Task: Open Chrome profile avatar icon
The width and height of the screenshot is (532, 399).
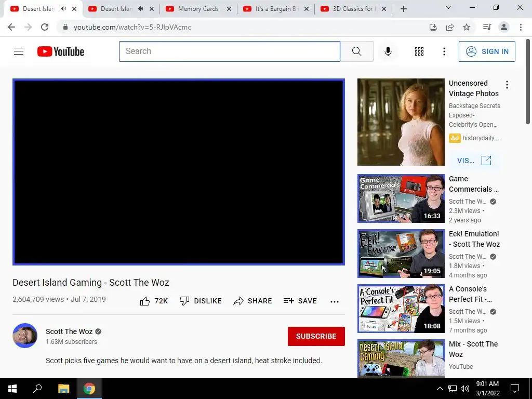Action: tap(504, 27)
